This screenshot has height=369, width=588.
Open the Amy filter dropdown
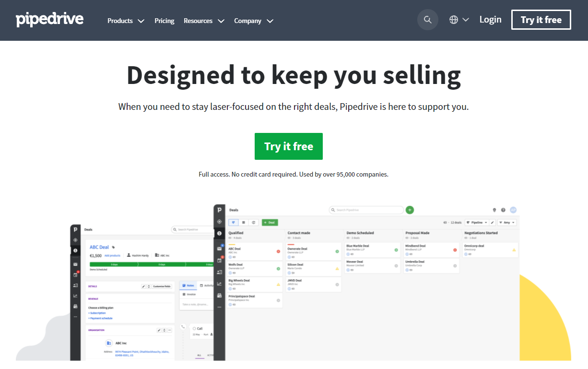click(507, 223)
